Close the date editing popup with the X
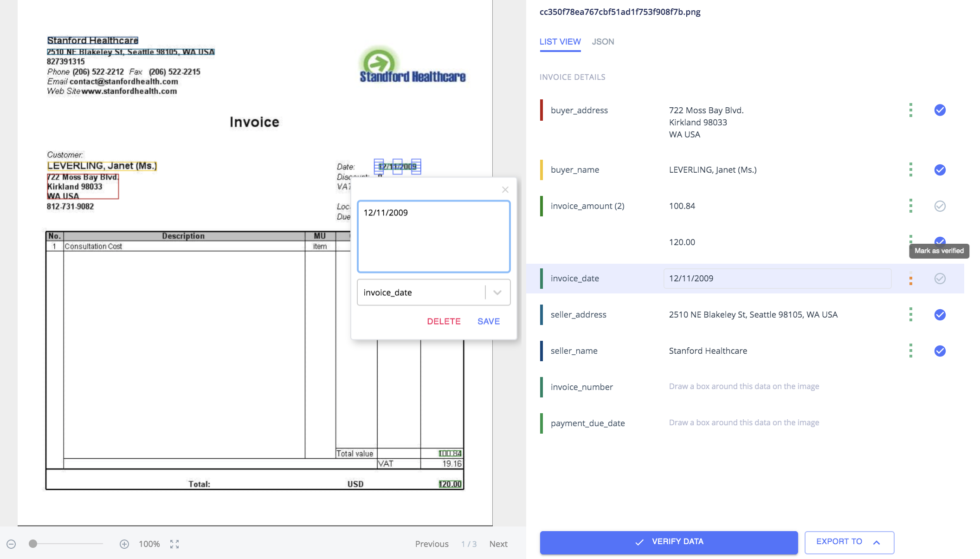 coord(505,189)
